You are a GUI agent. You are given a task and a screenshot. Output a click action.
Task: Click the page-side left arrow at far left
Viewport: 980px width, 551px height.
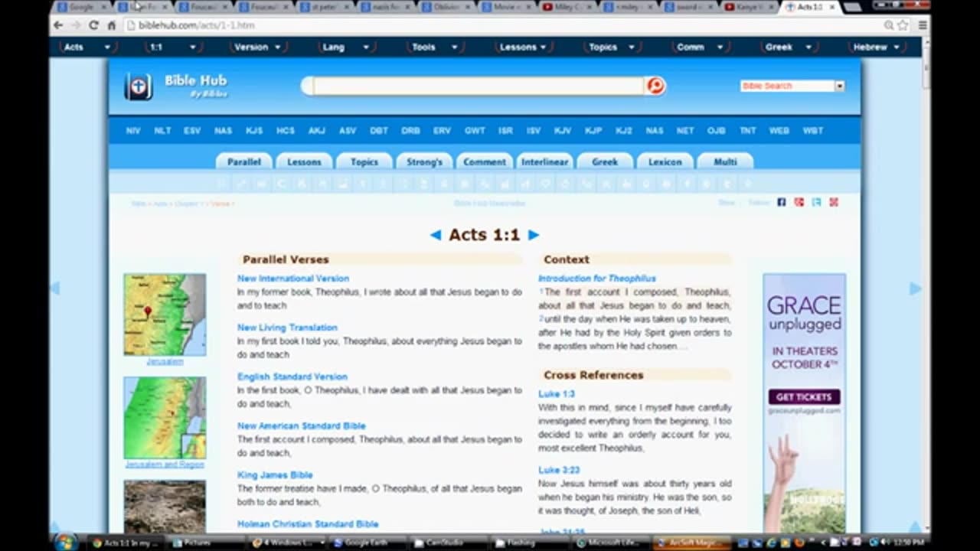pos(54,288)
